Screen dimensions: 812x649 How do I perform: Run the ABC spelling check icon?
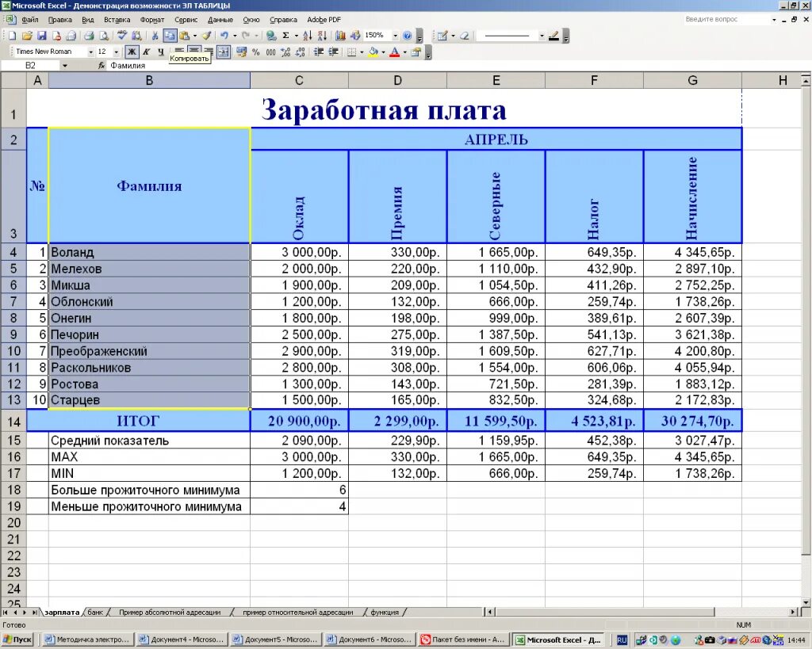tap(121, 36)
